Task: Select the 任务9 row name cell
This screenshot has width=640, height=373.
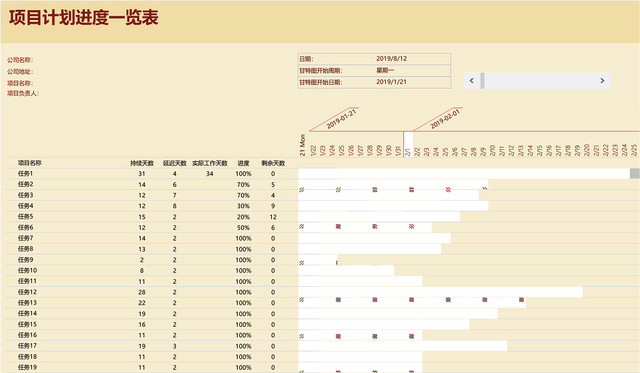Action: 25,260
